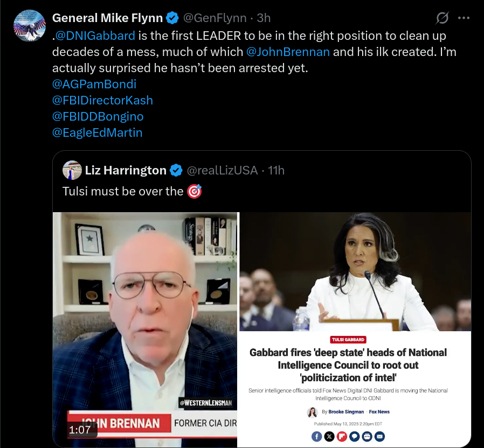Screen dimensions: 484x448
Task: Click the Flipboard share icon
Action: (342, 436)
